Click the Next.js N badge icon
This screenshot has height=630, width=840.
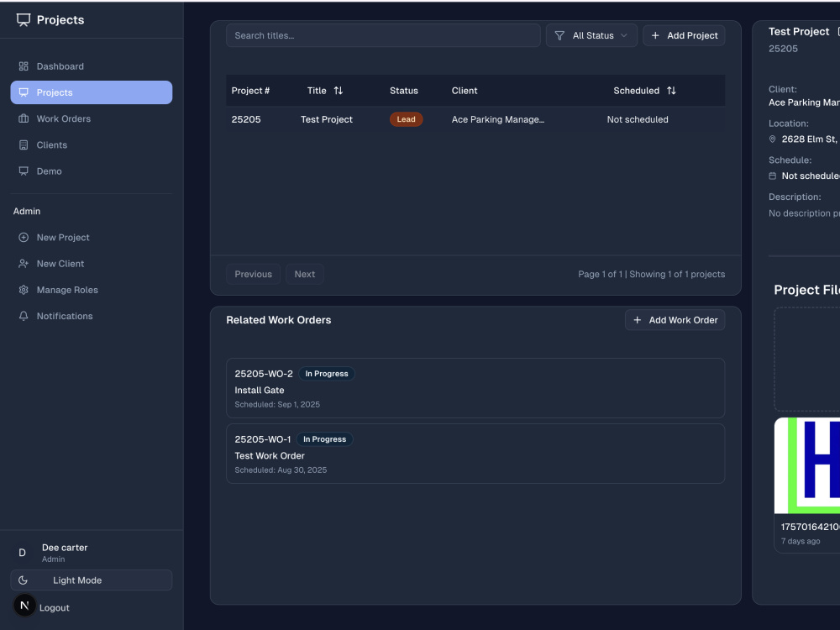[24, 606]
